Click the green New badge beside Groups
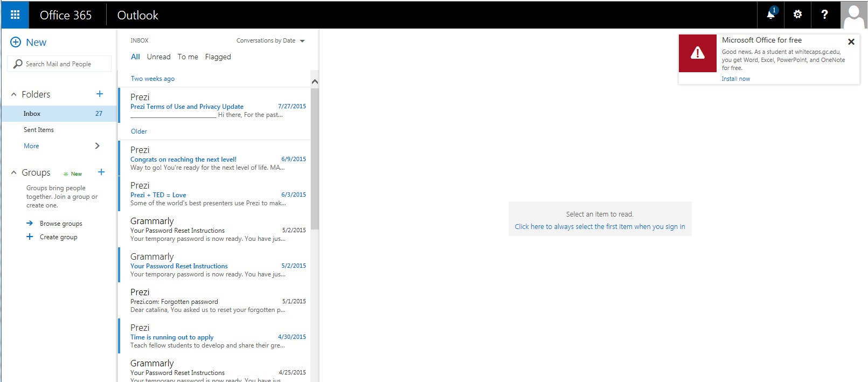The width and height of the screenshot is (868, 382). pyautogui.click(x=73, y=173)
